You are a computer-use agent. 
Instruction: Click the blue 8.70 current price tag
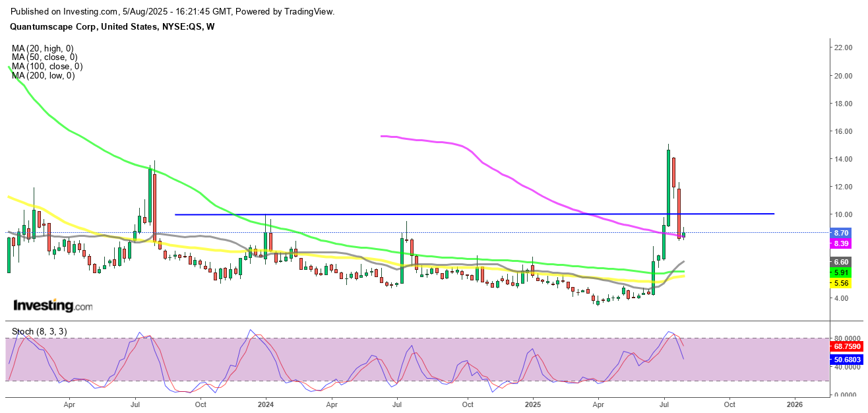coord(841,233)
